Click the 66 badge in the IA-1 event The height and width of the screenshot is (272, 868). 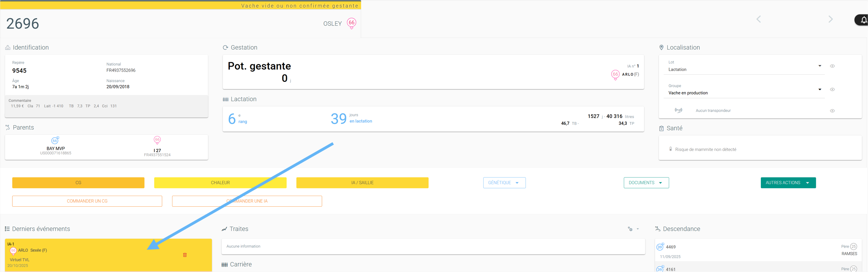13,251
